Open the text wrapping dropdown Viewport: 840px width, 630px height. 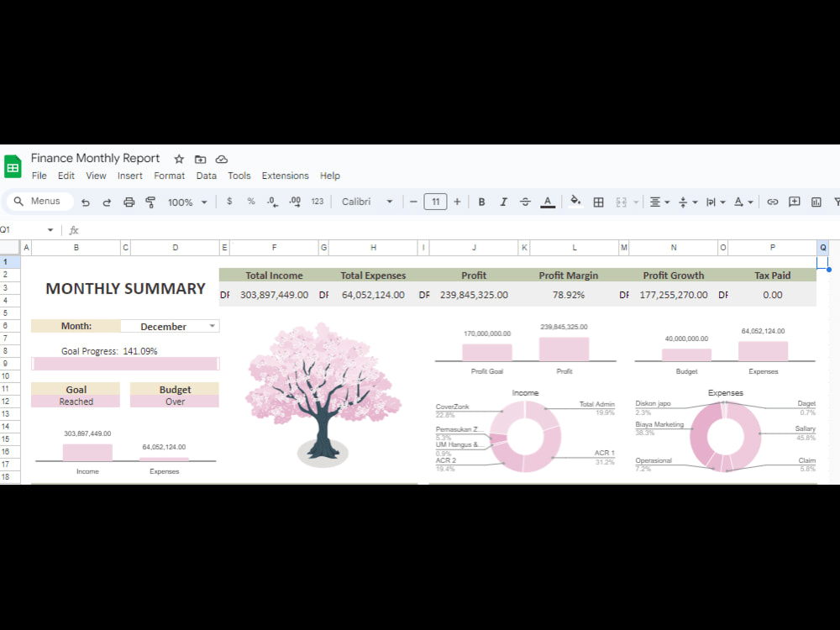716,202
